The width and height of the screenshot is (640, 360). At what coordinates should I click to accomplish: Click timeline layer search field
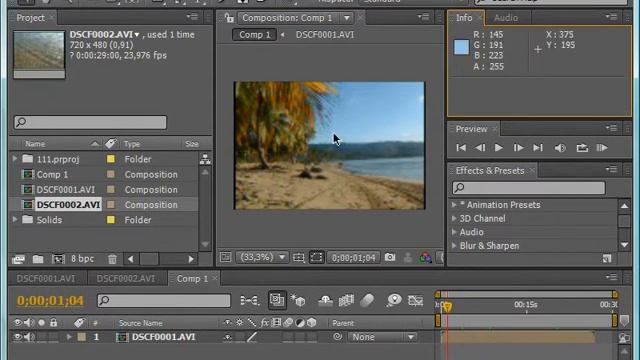pos(164,301)
